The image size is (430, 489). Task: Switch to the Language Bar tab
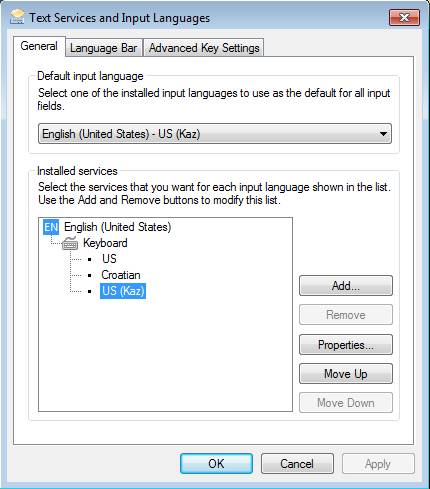104,48
